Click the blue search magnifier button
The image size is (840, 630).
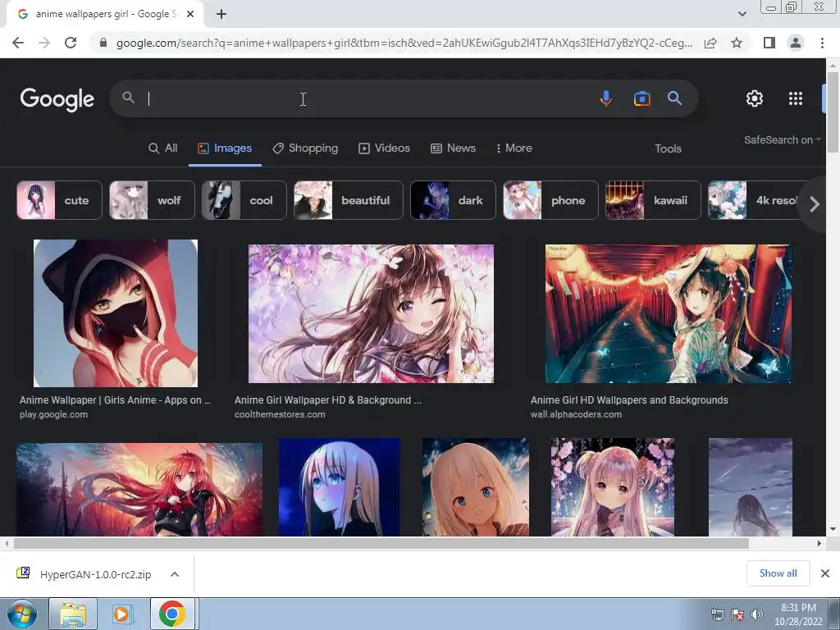click(x=674, y=98)
